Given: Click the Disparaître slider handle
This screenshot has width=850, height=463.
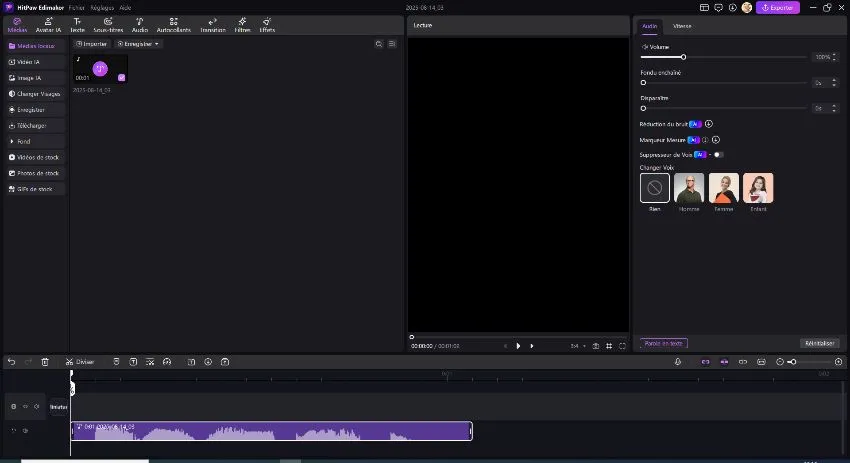Looking at the screenshot, I should pos(643,108).
